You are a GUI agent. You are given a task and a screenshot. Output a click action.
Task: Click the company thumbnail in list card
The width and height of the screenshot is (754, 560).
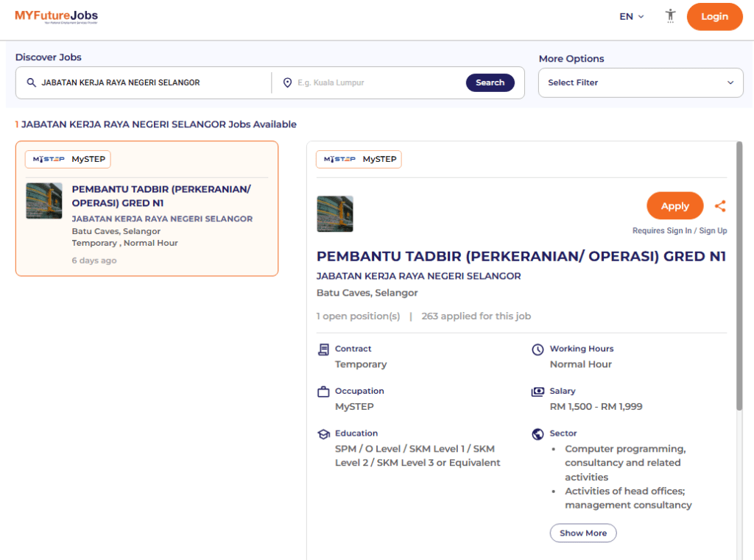coord(43,200)
